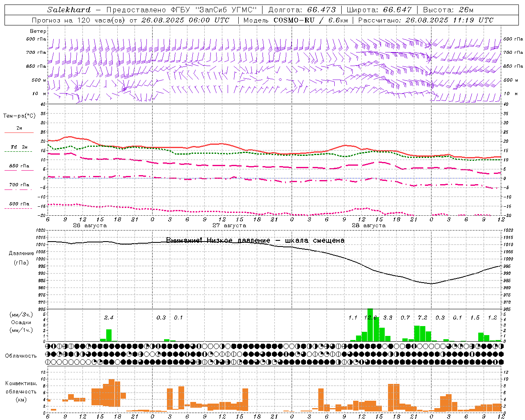Image resolution: width=525 pixels, height=420 pixels.
Task: Click the 'Давление' pressure axis title
Action: tap(21, 253)
